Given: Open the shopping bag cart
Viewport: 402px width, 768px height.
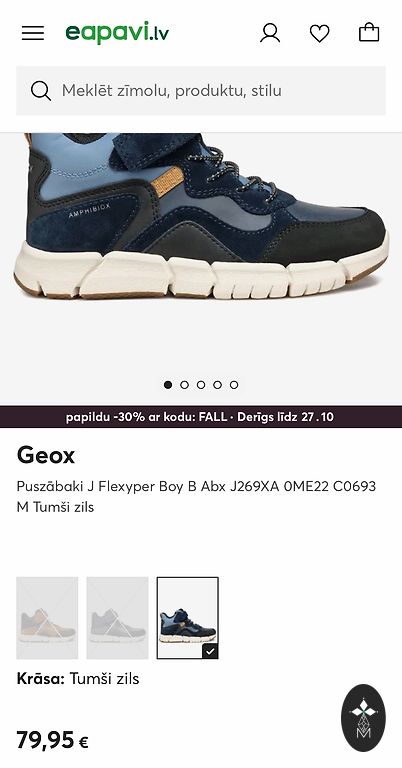Looking at the screenshot, I should [x=369, y=32].
